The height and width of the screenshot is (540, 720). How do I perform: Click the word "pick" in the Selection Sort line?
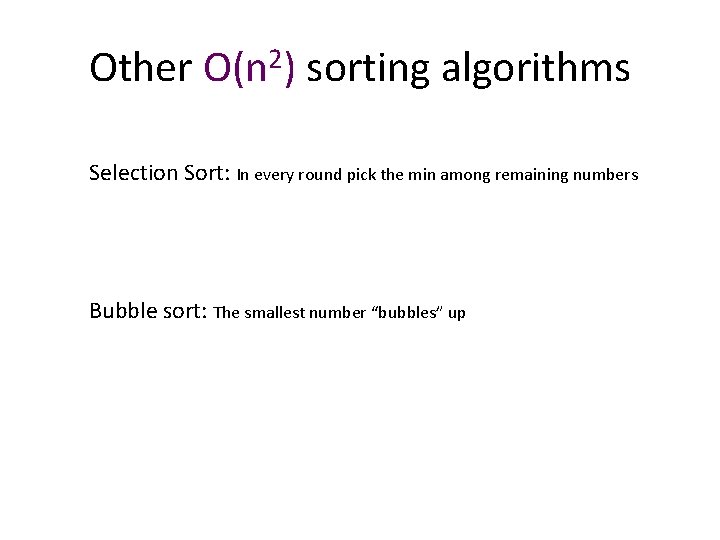pyautogui.click(x=362, y=175)
